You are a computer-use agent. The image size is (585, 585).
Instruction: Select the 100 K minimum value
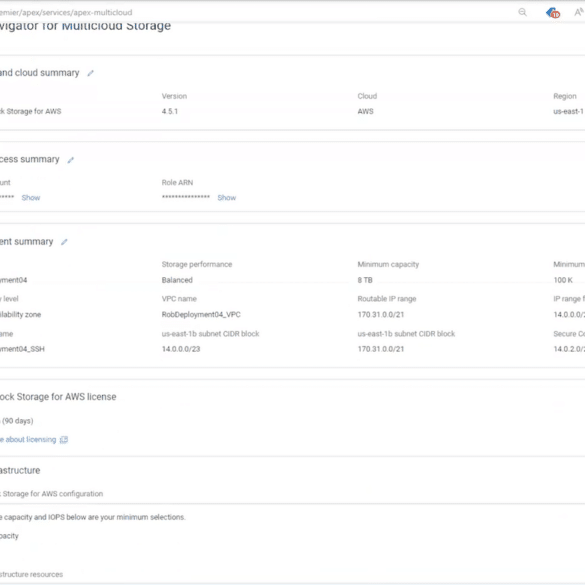point(563,280)
